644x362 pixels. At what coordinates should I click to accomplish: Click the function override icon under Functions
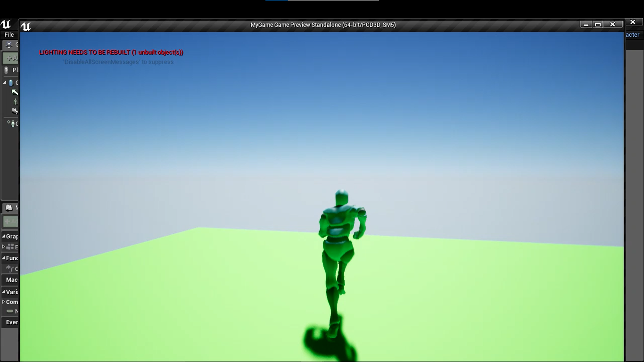tap(9, 269)
